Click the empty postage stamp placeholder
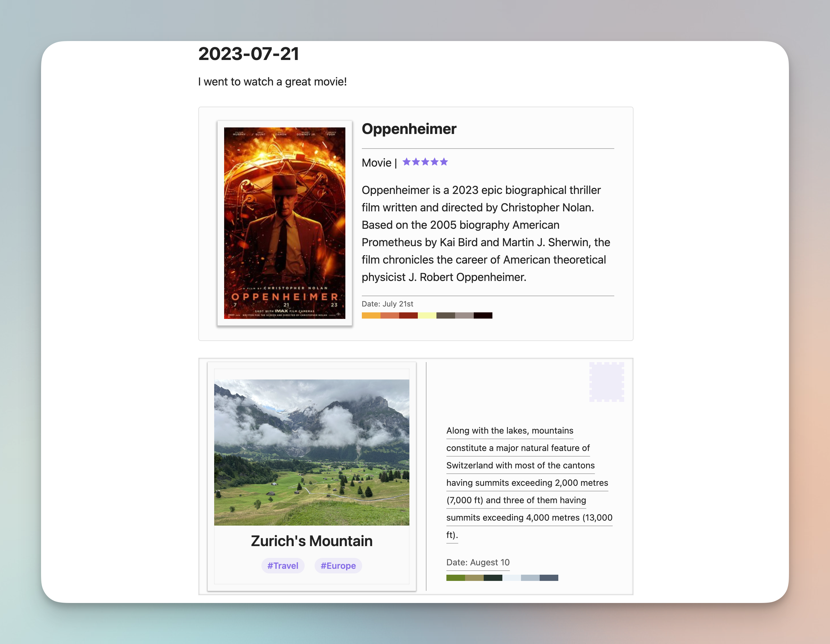 coord(606,382)
